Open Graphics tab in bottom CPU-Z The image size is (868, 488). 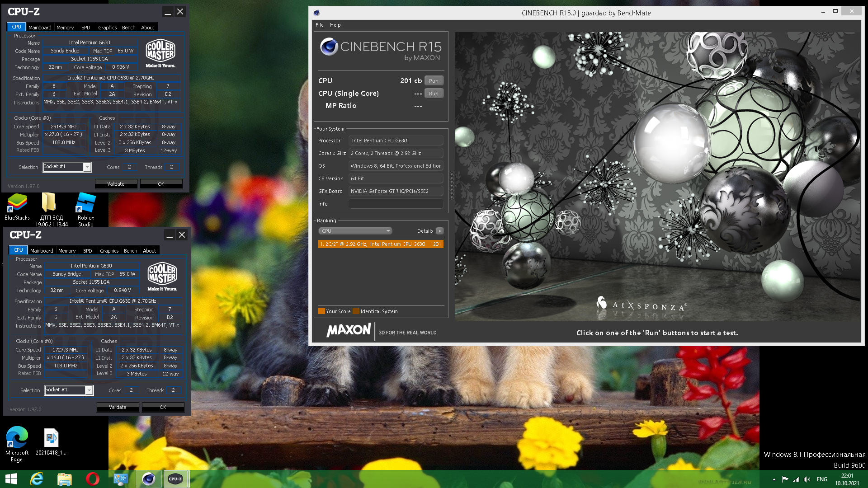point(109,251)
